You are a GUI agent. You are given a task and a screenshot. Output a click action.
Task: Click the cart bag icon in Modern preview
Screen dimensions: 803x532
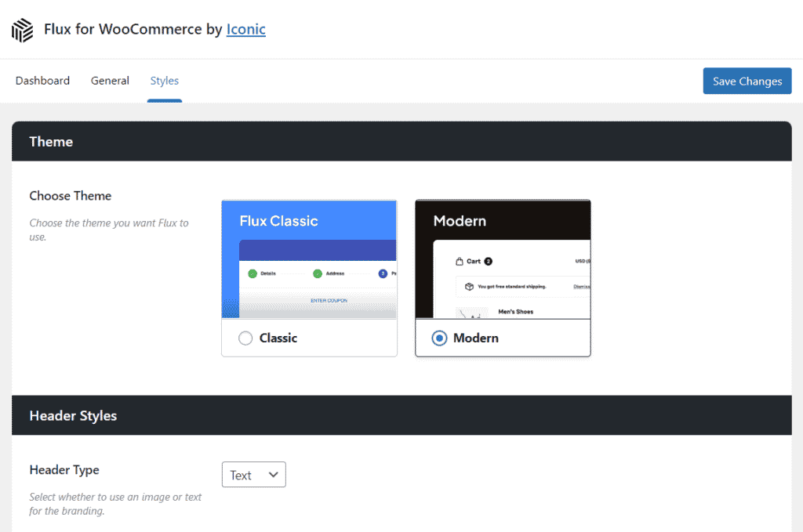[459, 261]
